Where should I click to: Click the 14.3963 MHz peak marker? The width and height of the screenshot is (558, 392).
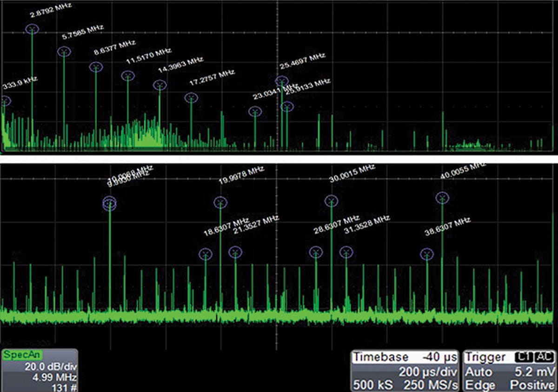pyautogui.click(x=159, y=85)
